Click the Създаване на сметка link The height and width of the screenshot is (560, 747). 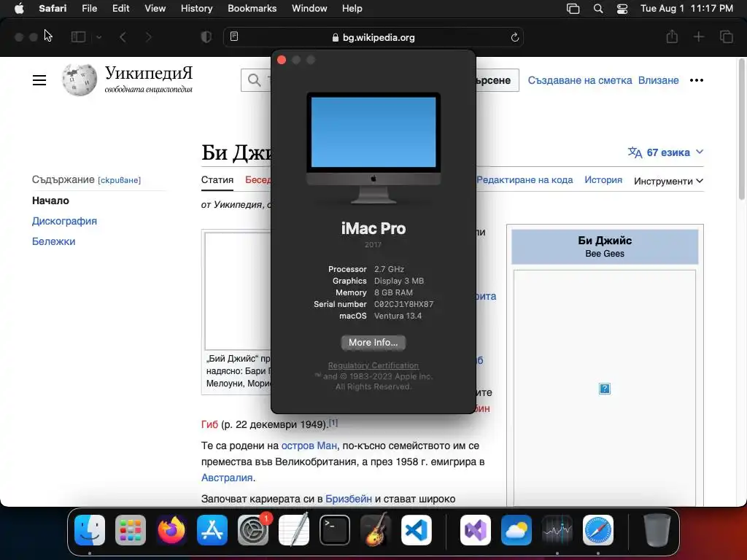tap(580, 80)
